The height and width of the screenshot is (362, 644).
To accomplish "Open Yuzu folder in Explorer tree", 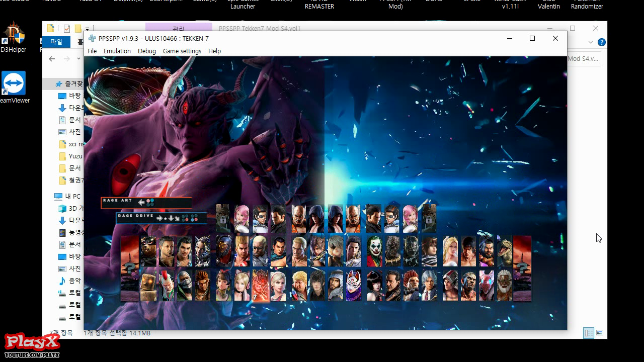I will pos(70,156).
